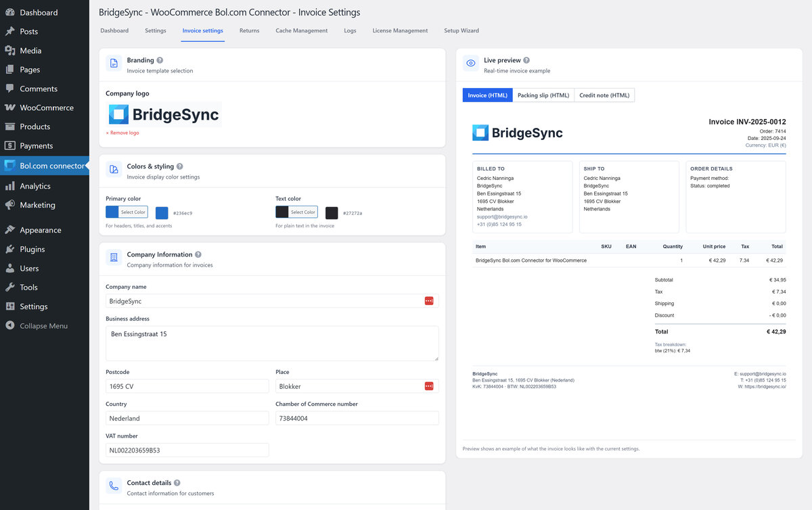This screenshot has height=510, width=812.
Task: Click the help icon next to Live preview
Action: tap(526, 60)
